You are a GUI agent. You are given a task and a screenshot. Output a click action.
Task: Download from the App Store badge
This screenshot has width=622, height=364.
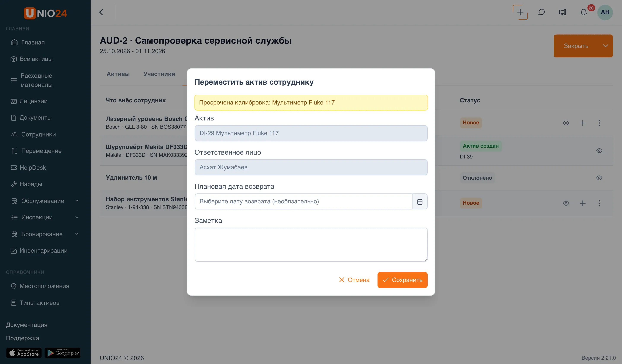pos(24,353)
